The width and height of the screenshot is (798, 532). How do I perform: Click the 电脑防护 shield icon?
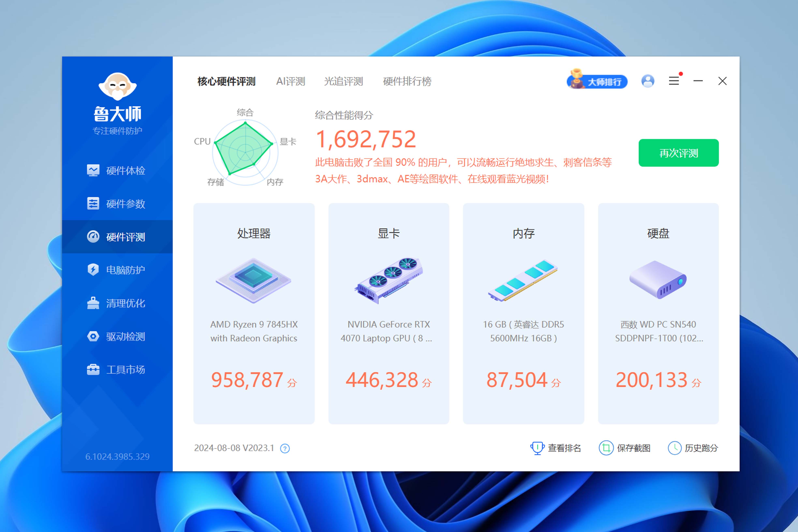pos(93,270)
